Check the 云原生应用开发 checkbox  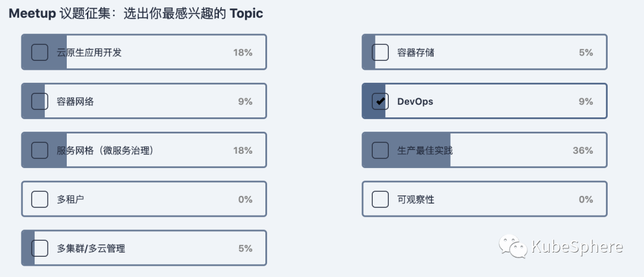pos(39,52)
